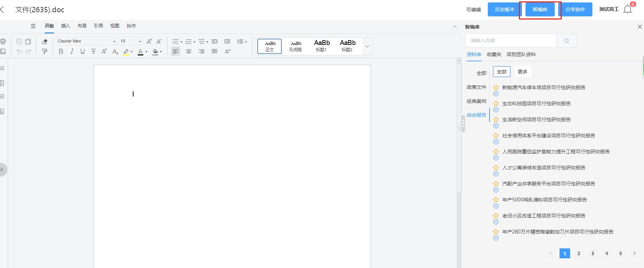
Task: Click the magnifier search button in 智编库
Action: (567, 41)
